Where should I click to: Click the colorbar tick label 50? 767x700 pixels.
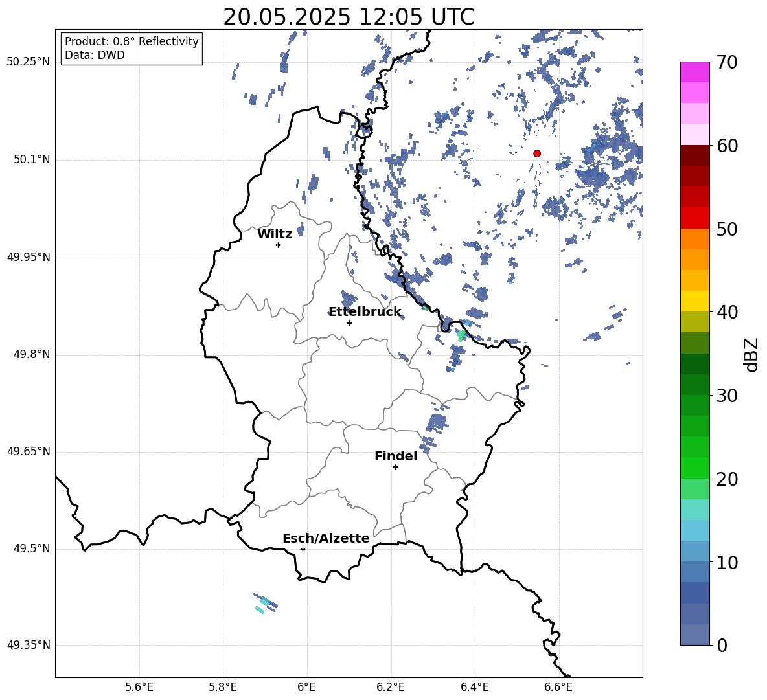727,229
